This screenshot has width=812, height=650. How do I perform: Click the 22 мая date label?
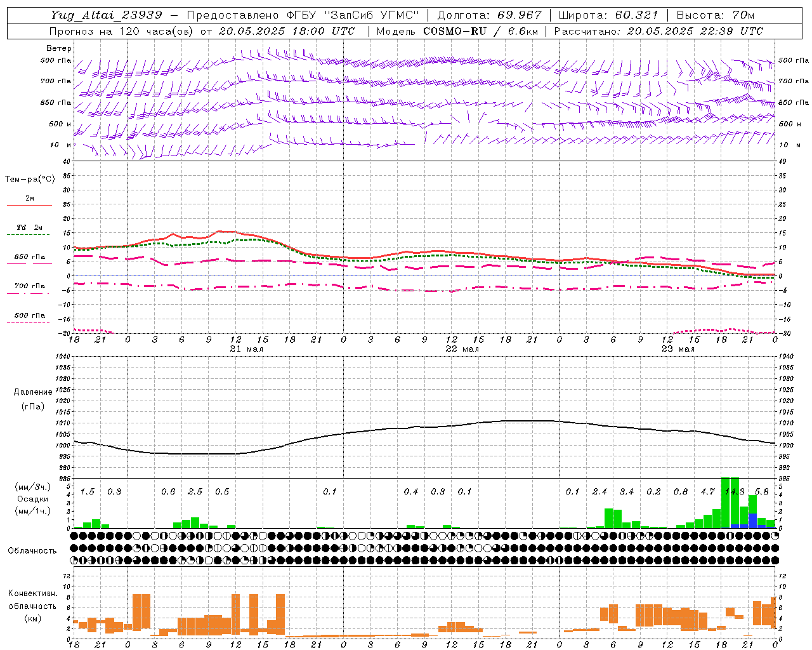(x=462, y=348)
